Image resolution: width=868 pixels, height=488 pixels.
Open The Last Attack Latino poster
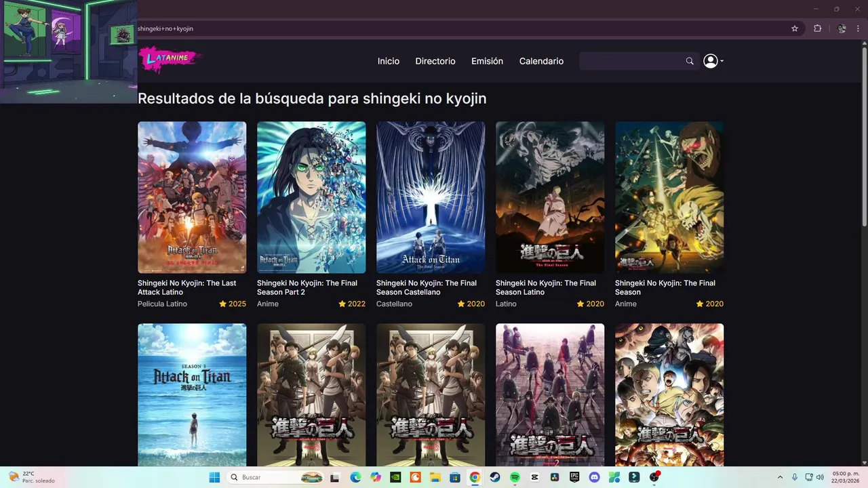click(192, 197)
